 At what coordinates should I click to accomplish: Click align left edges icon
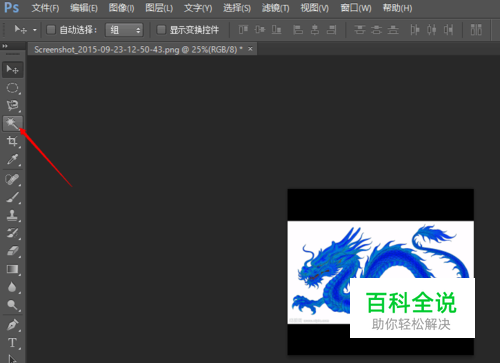pos(298,30)
